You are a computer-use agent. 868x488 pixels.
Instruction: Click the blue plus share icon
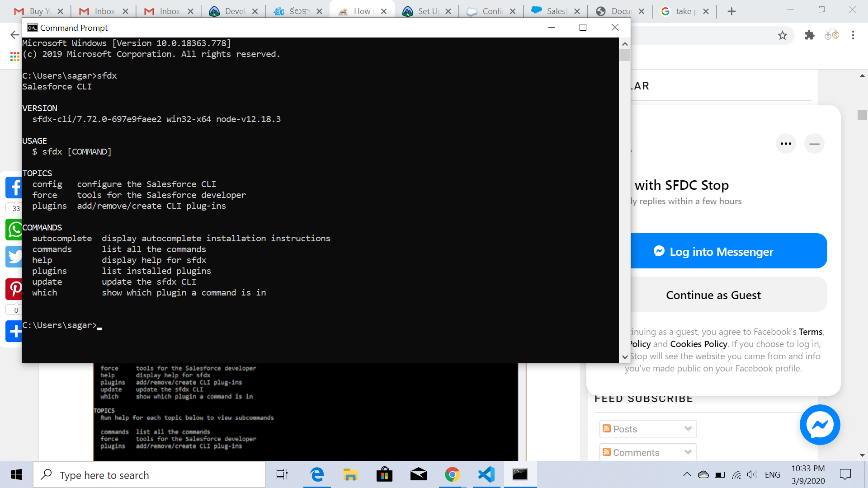tap(14, 331)
